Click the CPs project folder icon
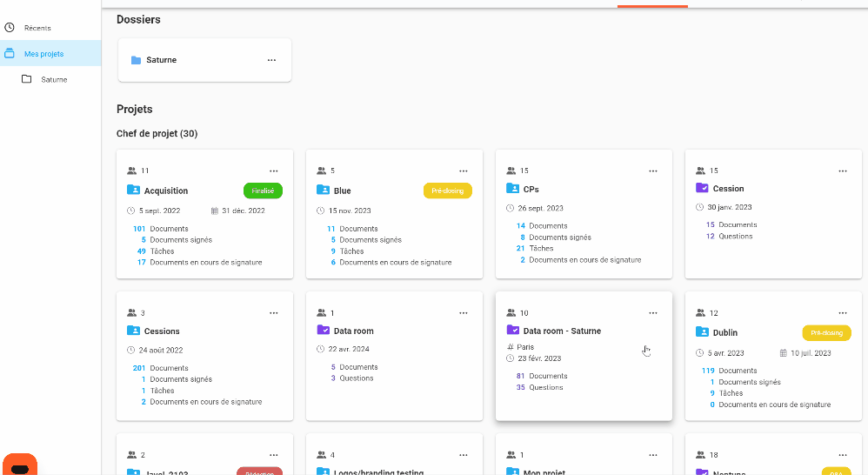Screen dimensions: 868x475 [512, 189]
